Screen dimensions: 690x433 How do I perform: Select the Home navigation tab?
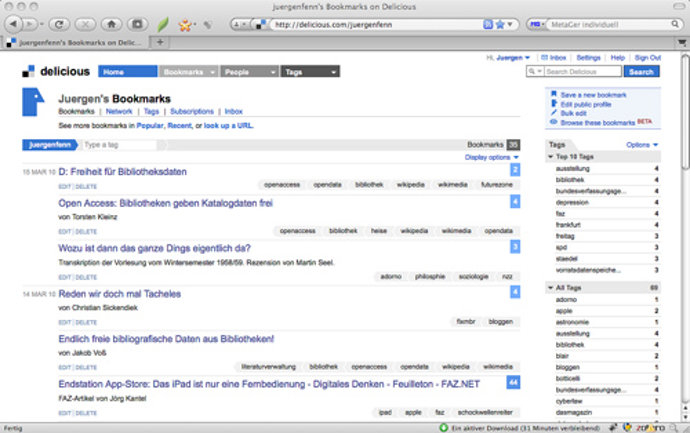[127, 72]
